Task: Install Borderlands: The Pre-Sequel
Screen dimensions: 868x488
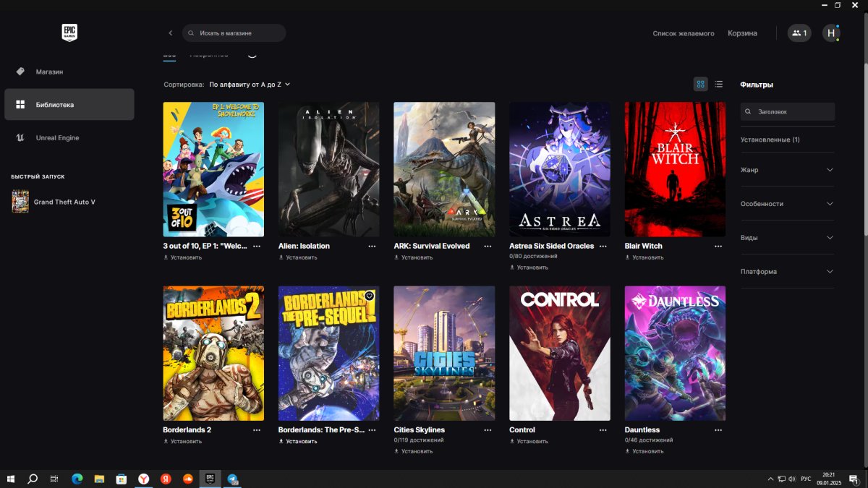Action: [298, 441]
